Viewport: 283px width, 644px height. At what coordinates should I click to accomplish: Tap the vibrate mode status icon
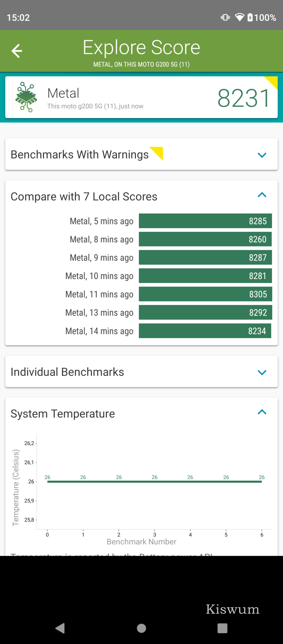pos(225,17)
